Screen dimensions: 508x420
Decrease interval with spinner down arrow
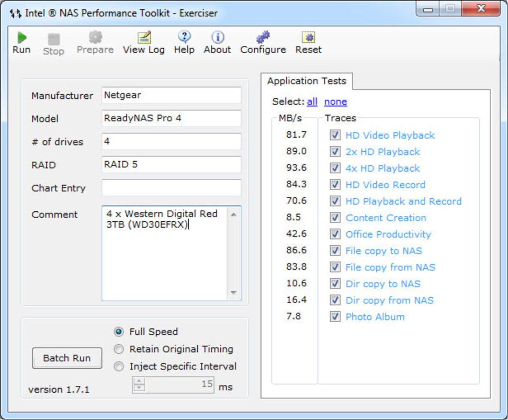(139, 388)
